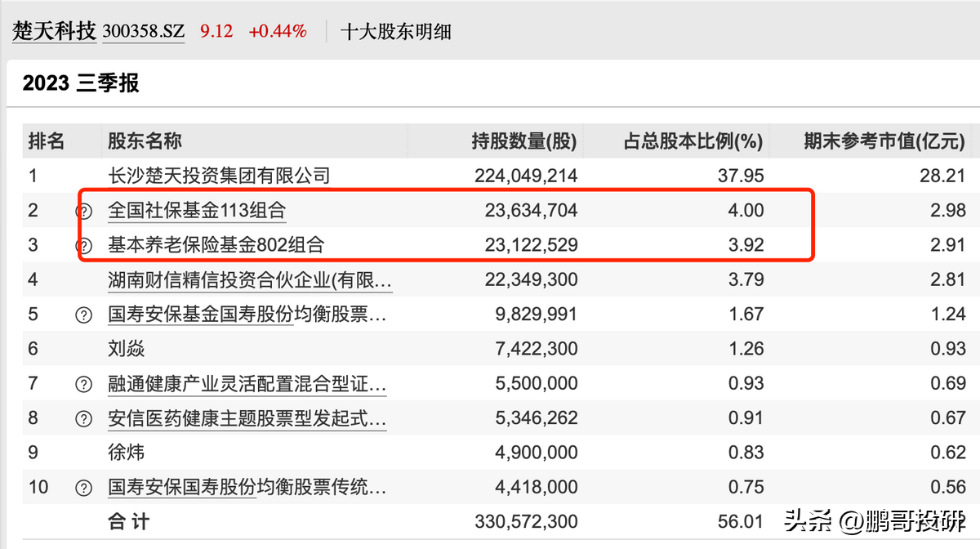Open question mark icon on row 10
This screenshot has width=980, height=549.
83,487
